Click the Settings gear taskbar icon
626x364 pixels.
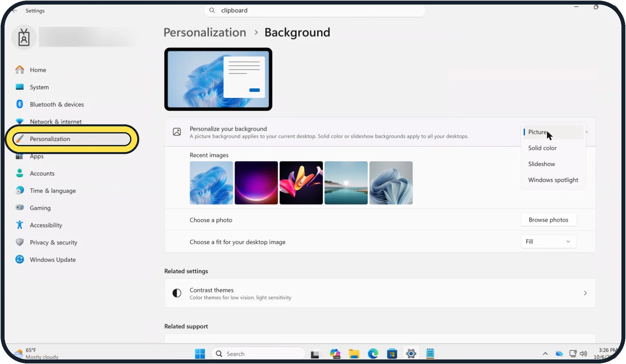[411, 354]
